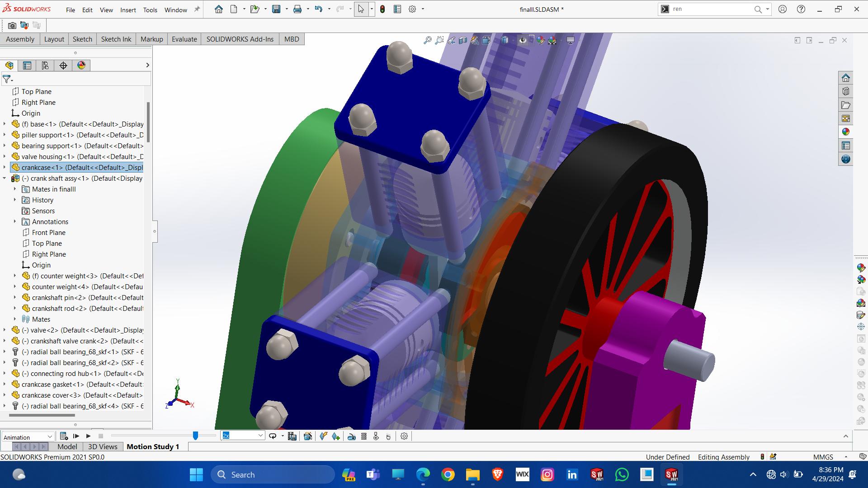Open DisplayManager color wheel tab
Screen dimensions: 868x488
pyautogui.click(x=81, y=66)
